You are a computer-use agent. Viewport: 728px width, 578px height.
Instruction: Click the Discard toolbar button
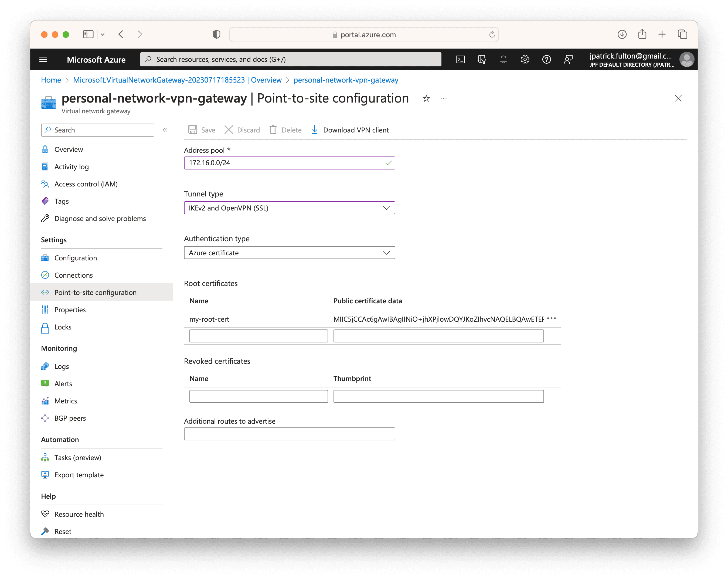pyautogui.click(x=242, y=130)
